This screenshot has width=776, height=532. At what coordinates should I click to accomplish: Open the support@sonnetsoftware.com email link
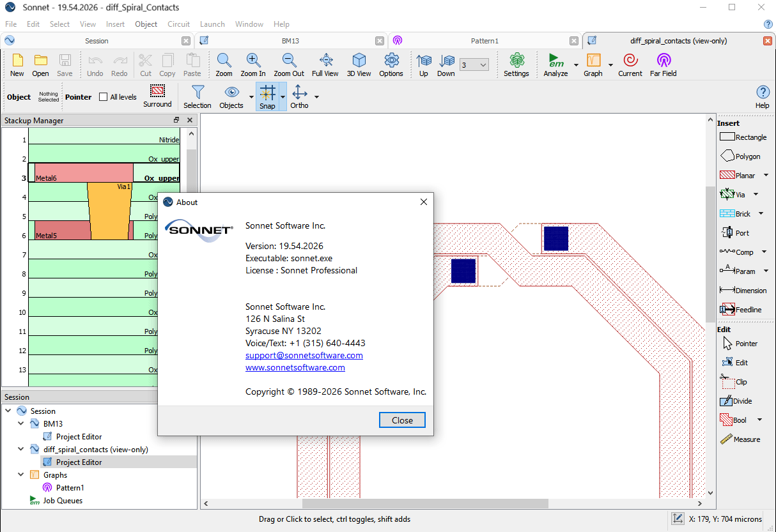pos(304,356)
